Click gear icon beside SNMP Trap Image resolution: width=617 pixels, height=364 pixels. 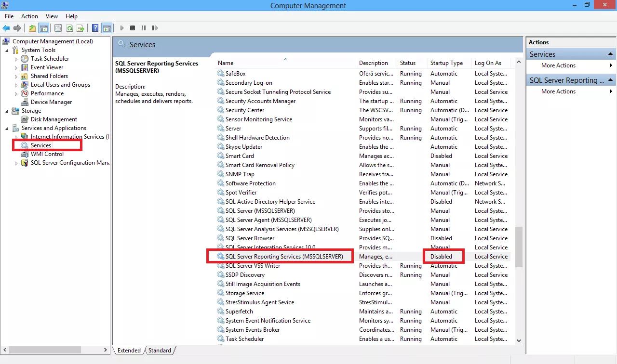click(221, 174)
